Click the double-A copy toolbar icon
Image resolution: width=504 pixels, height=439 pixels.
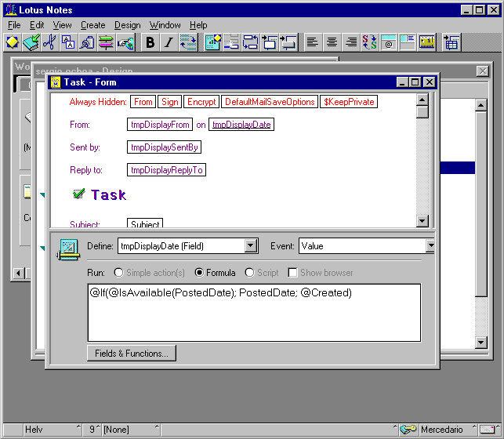[68, 42]
